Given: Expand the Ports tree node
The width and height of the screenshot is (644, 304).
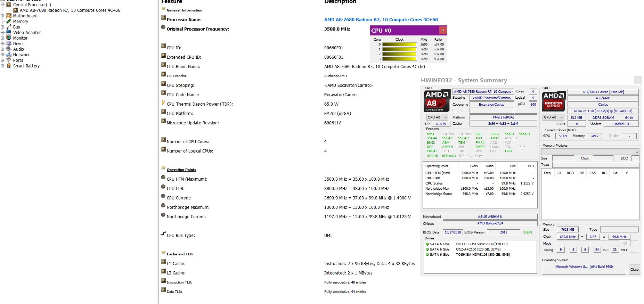Looking at the screenshot, I should point(2,60).
